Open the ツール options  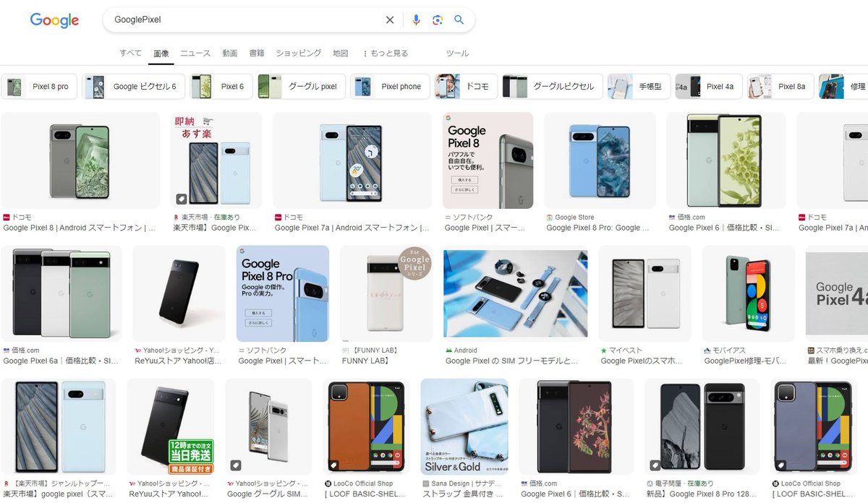click(457, 53)
